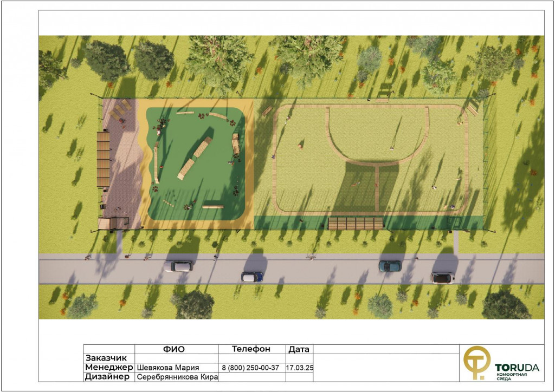This screenshot has height=392, width=555.
Task: Click the designer name Серебрянникова Кира
Action: pyautogui.click(x=177, y=377)
